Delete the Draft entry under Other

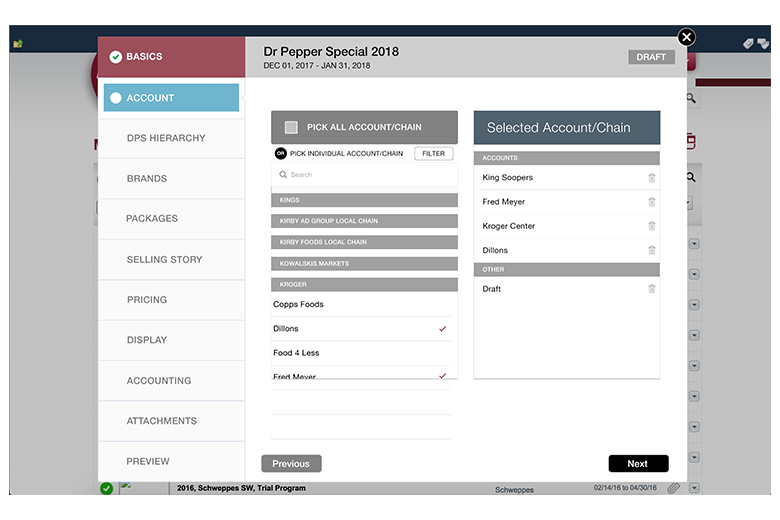[652, 289]
